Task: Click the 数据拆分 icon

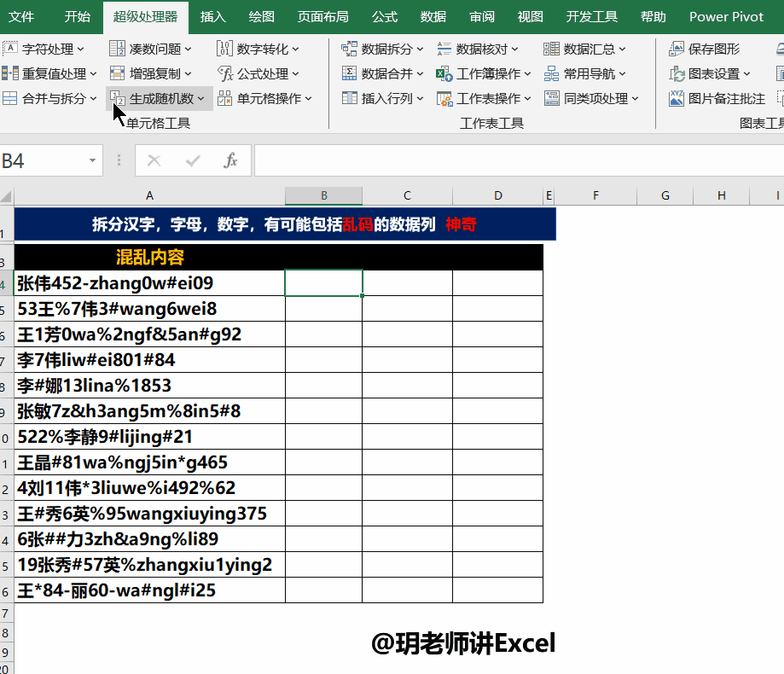Action: coord(350,49)
